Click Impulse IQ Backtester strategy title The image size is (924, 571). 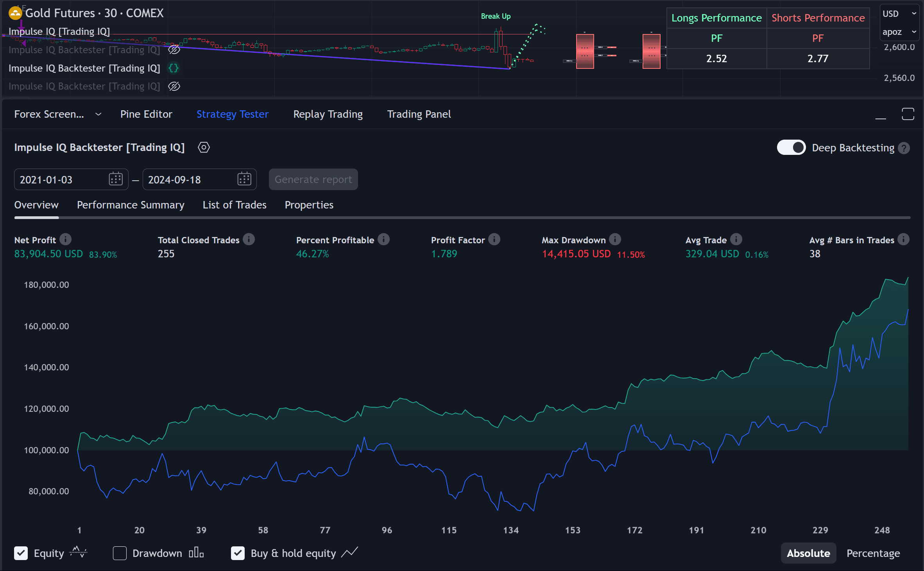click(99, 147)
